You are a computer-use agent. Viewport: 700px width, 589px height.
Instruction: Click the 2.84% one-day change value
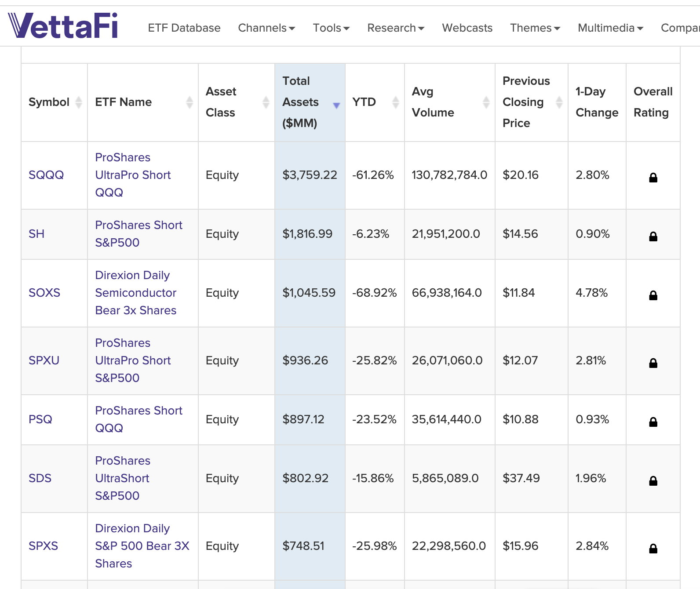pyautogui.click(x=592, y=546)
